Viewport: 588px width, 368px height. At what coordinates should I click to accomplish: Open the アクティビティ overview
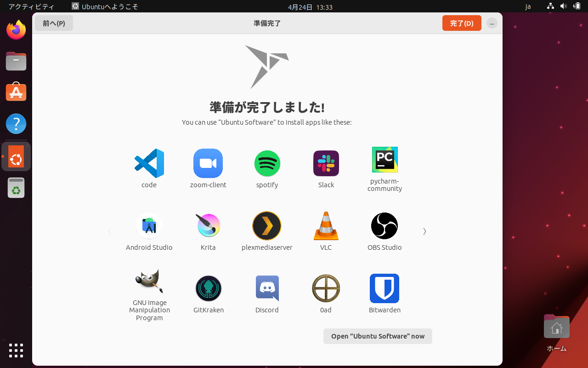click(31, 7)
